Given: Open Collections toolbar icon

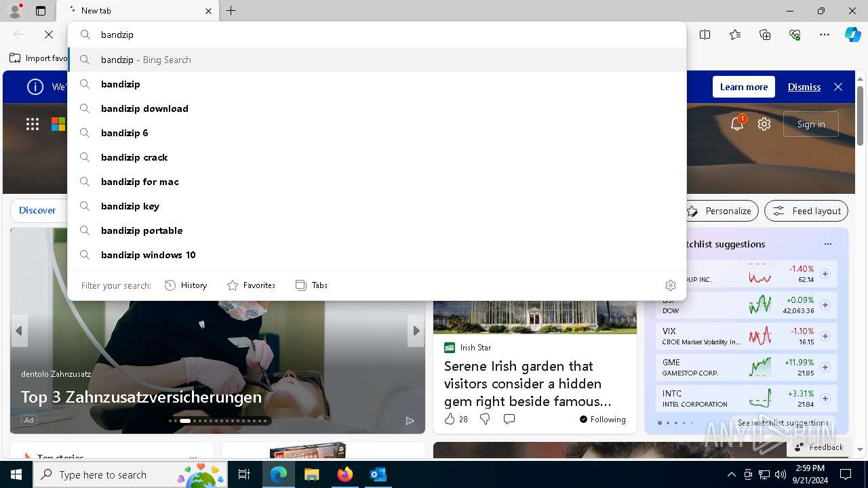Looking at the screenshot, I should click(765, 35).
